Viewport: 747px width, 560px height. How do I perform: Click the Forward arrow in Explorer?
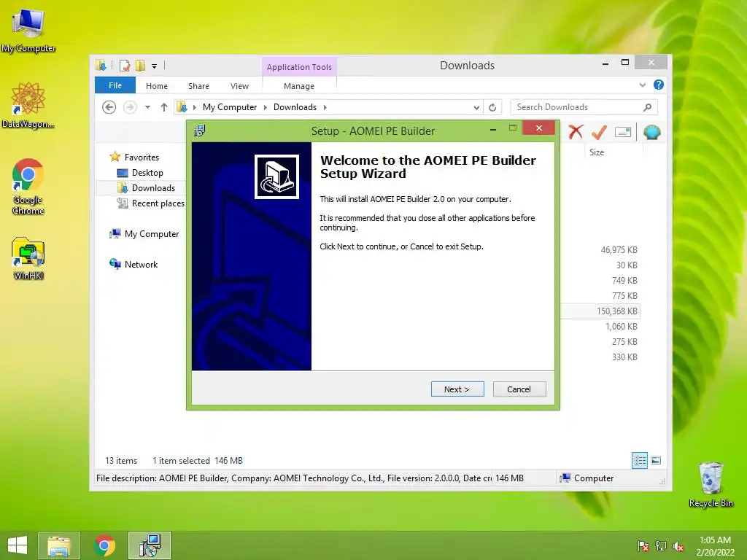point(130,107)
